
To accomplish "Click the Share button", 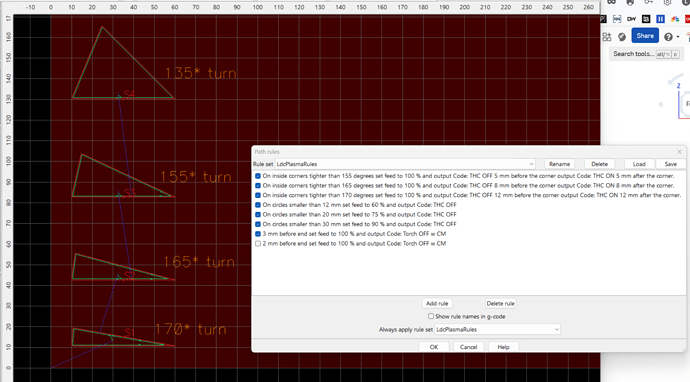I will [645, 36].
